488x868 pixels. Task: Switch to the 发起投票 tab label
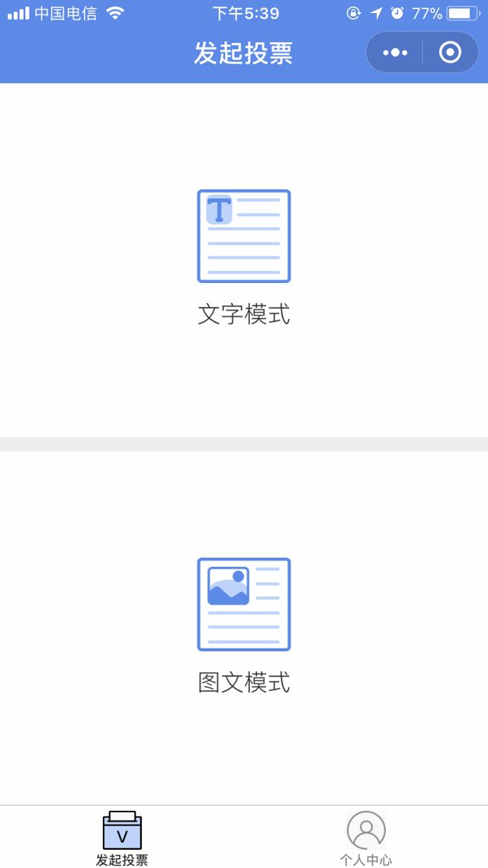click(x=122, y=860)
